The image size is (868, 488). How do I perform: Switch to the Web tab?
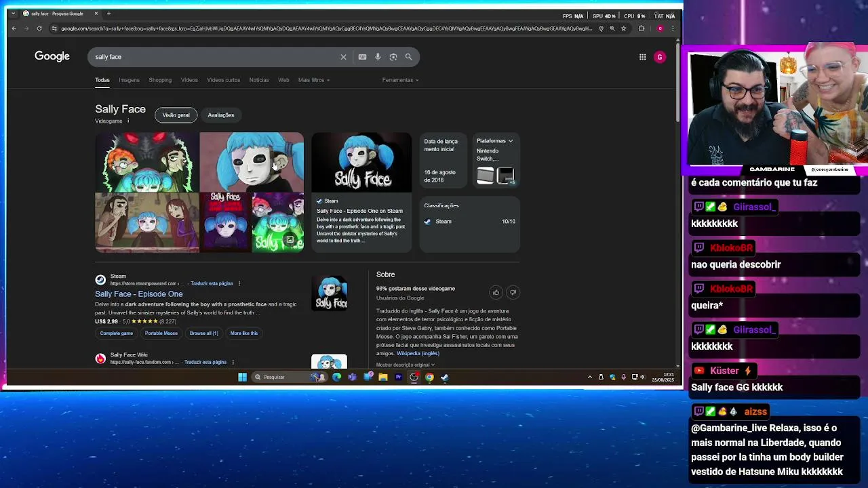pyautogui.click(x=283, y=80)
